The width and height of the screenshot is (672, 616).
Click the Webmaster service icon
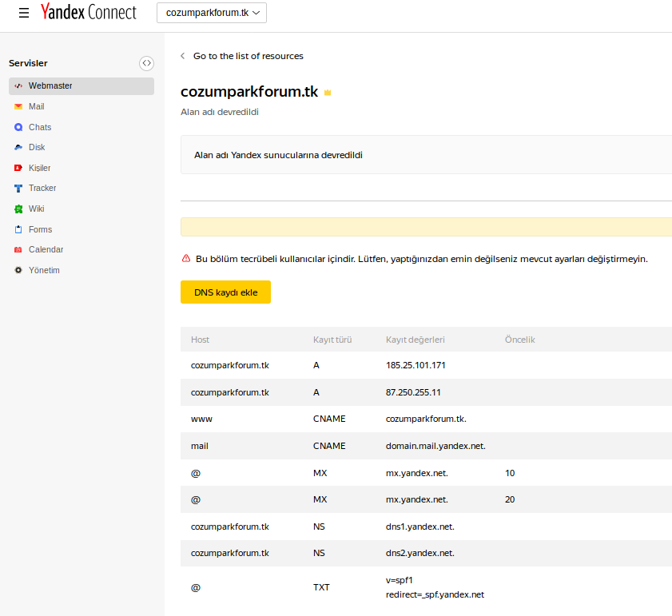pos(18,85)
